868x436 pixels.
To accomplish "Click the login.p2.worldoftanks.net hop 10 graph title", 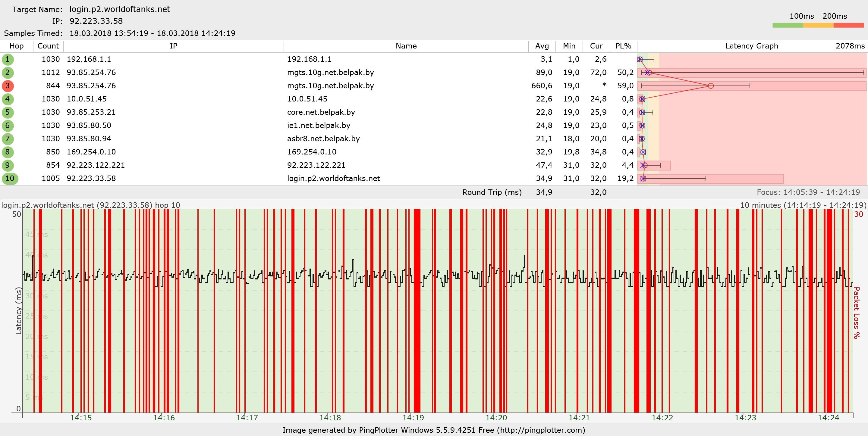I will 91,205.
